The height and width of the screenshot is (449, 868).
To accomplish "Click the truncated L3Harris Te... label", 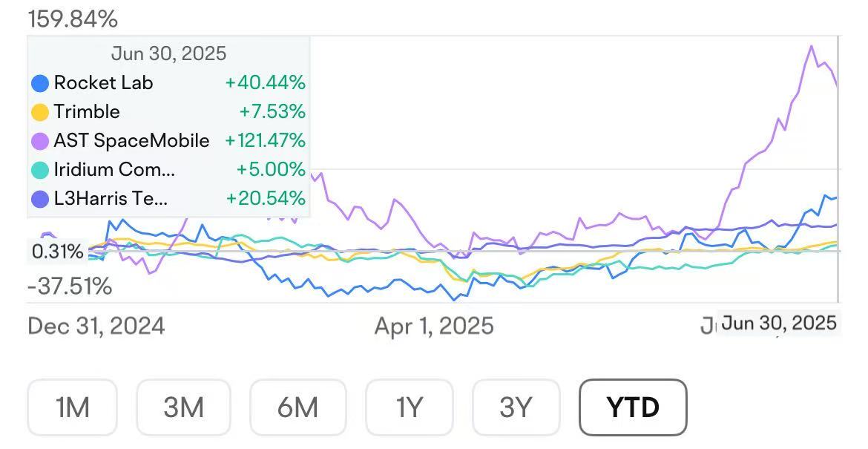I will tap(111, 199).
